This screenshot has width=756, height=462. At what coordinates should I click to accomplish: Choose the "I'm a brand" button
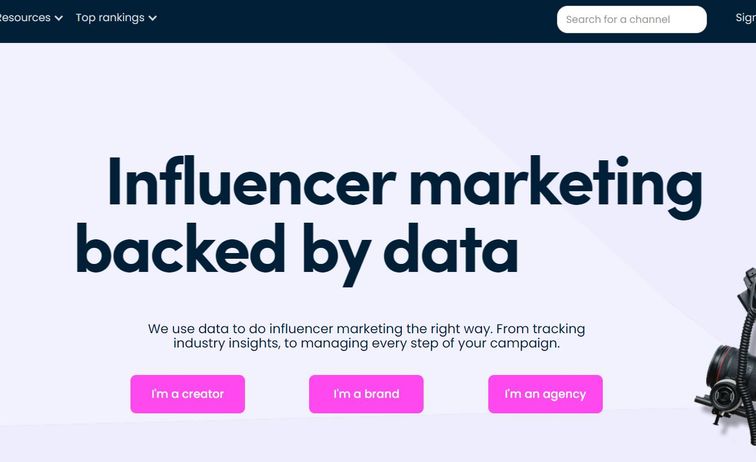tap(366, 394)
